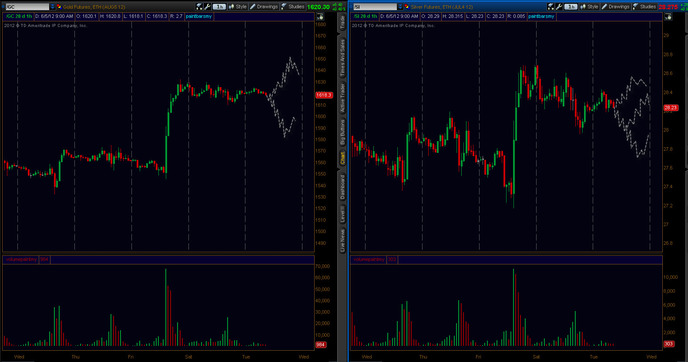Expand the /GC symbol dropdown arrow

[52, 7]
